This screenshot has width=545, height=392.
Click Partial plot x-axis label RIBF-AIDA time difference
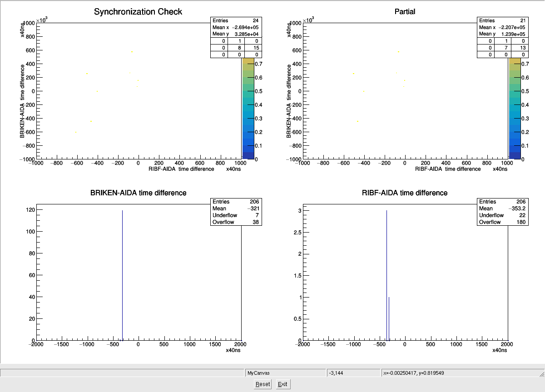pyautogui.click(x=448, y=169)
